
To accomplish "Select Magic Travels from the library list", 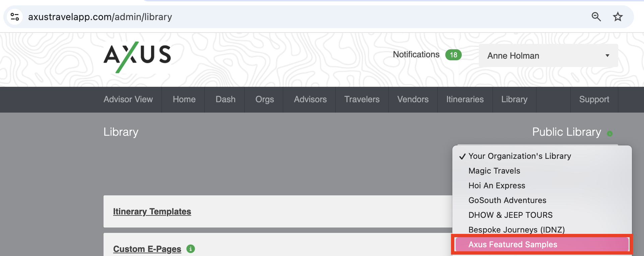I will click(x=542, y=171).
